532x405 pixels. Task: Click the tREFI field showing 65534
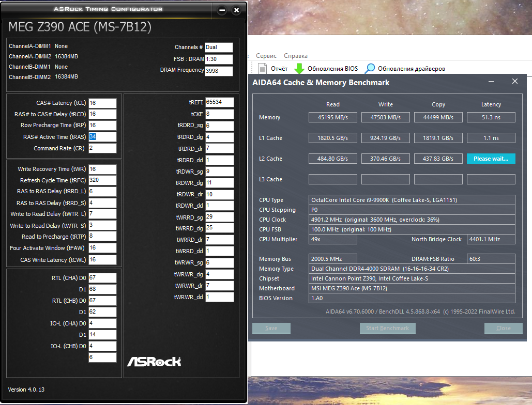click(x=219, y=102)
